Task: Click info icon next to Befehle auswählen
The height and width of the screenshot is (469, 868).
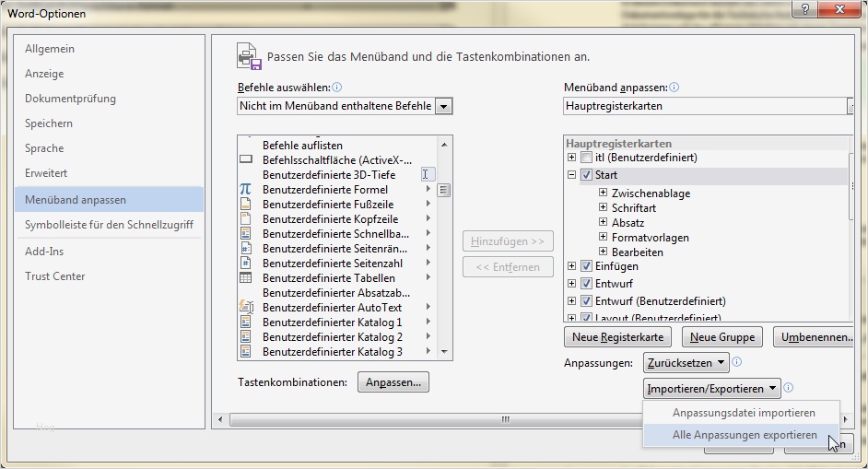Action: (336, 87)
